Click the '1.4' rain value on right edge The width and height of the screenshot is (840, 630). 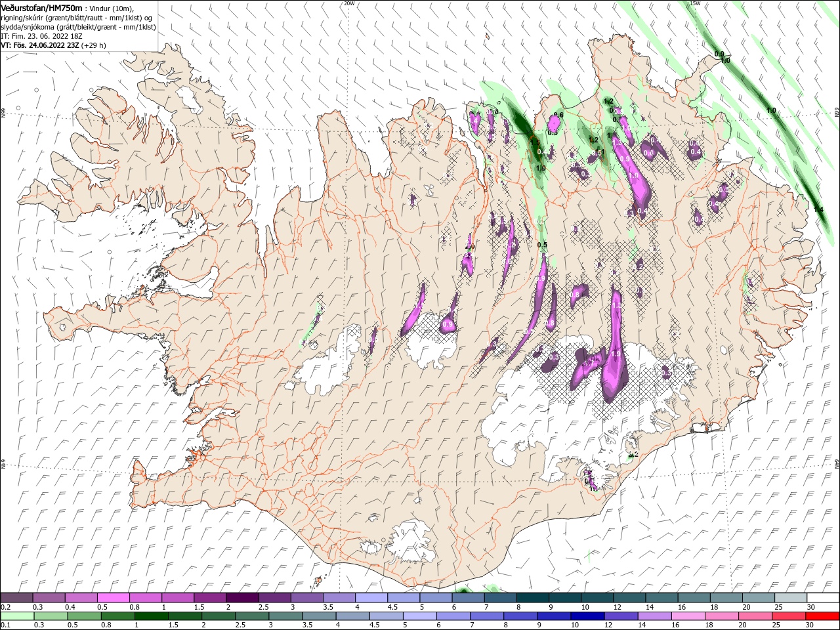click(x=818, y=209)
